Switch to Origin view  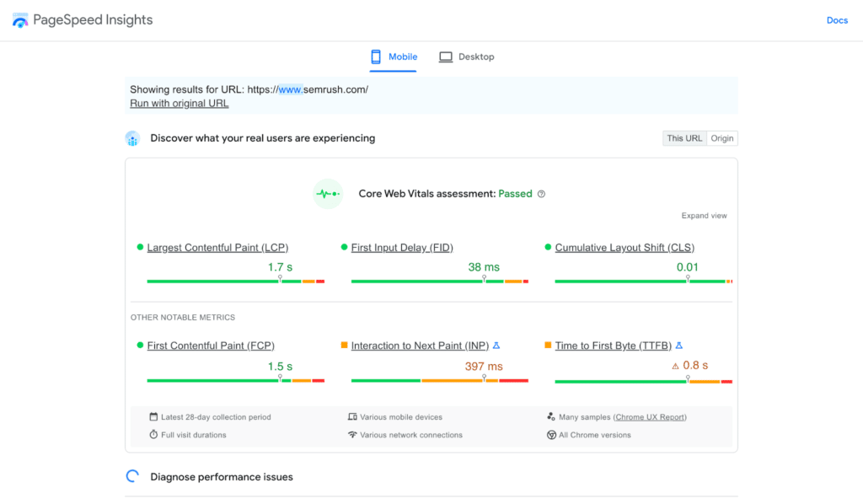[722, 138]
